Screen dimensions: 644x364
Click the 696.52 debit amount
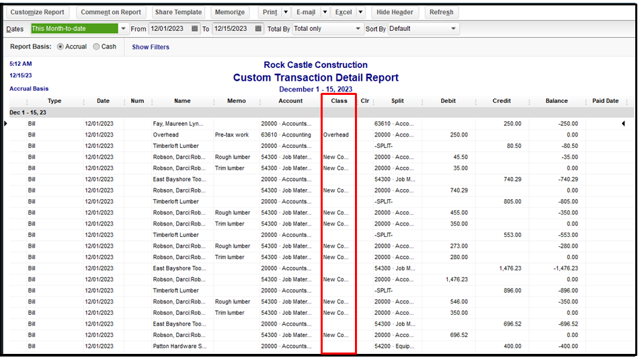[x=458, y=335]
